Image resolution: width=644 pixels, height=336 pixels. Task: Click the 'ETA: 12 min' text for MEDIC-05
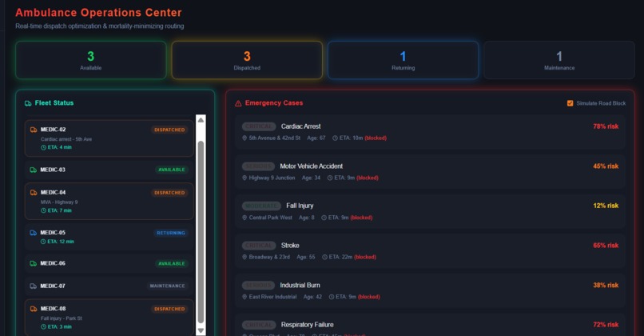[61, 242]
